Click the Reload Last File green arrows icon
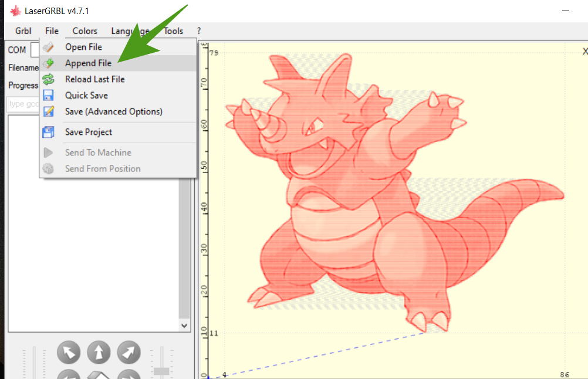 click(x=48, y=79)
